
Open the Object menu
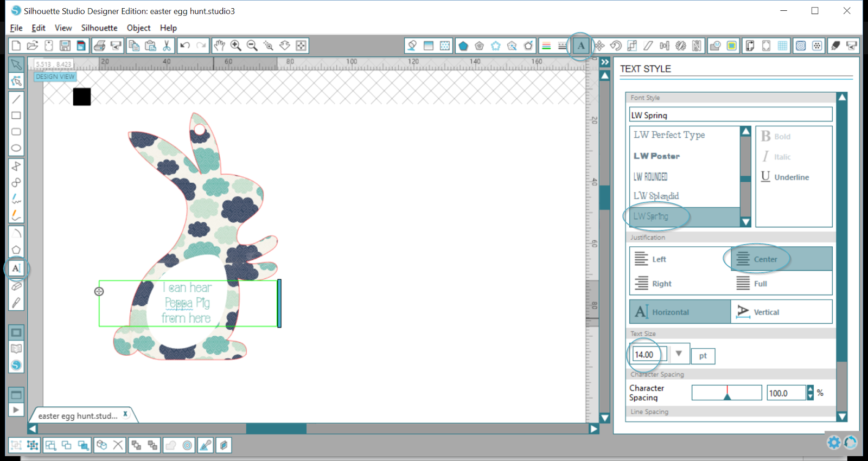139,28
